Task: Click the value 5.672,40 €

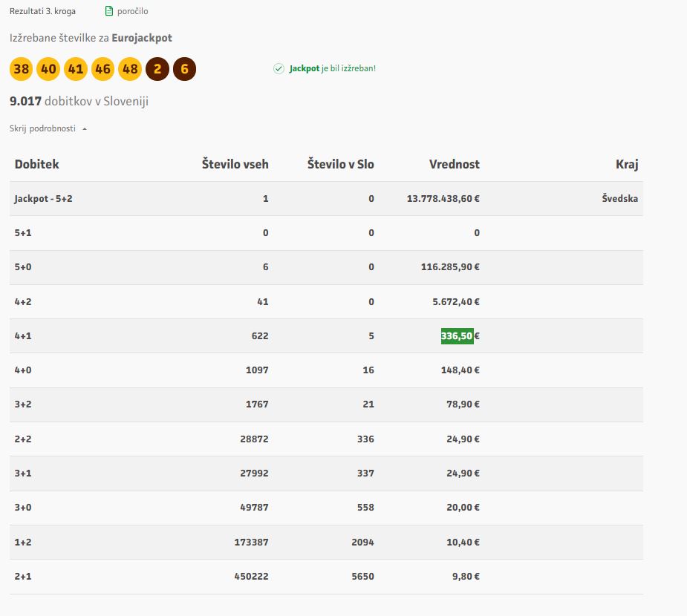Action: coord(456,301)
